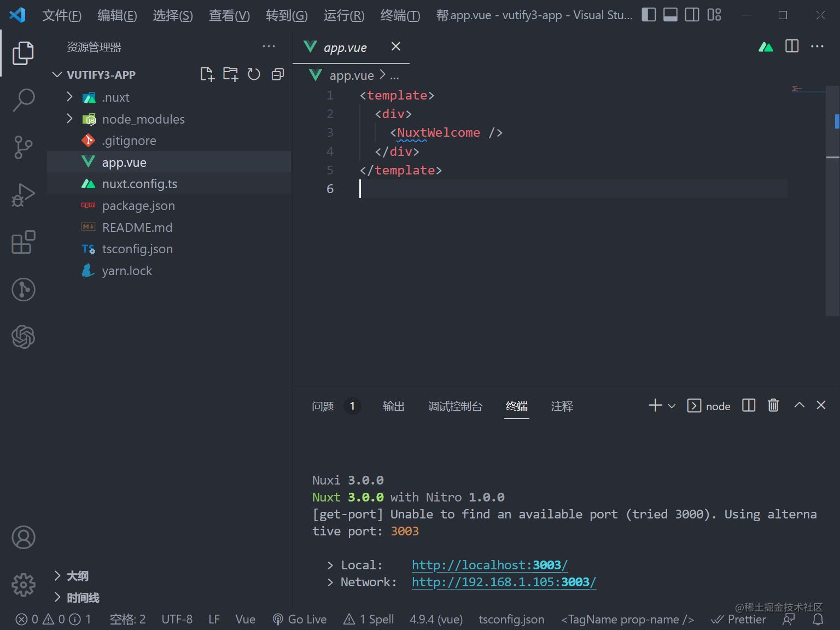
Task: Open explorer panel more actions menu
Action: coord(269,46)
